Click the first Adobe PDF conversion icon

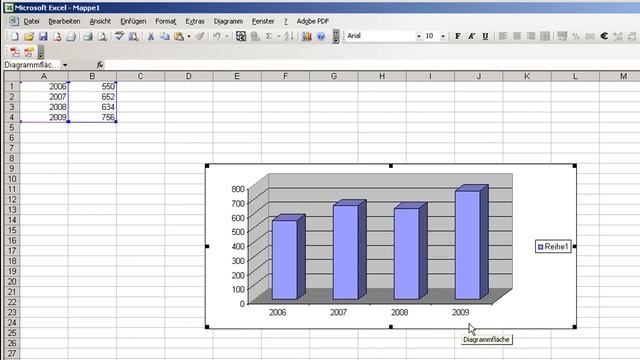coord(15,52)
